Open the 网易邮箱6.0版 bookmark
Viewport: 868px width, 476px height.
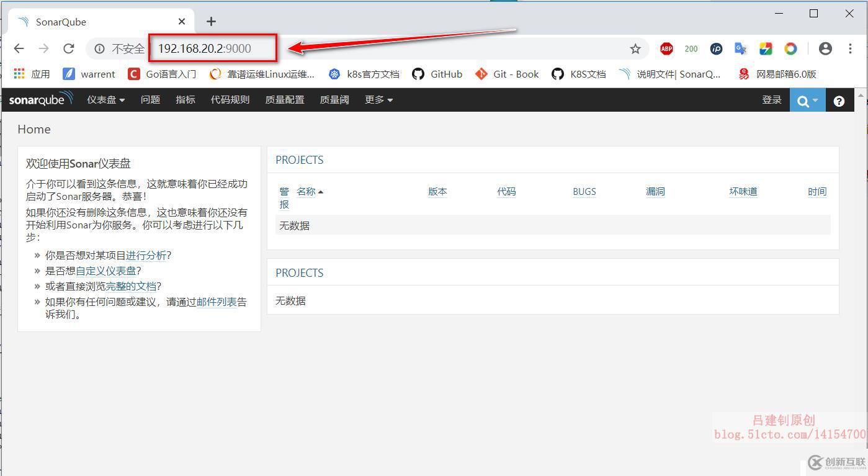(x=777, y=74)
